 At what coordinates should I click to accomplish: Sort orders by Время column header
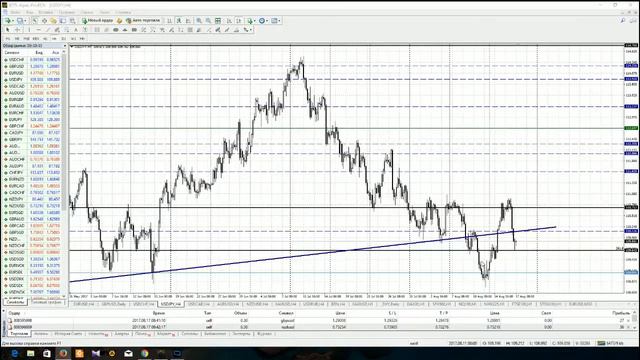(x=158, y=313)
